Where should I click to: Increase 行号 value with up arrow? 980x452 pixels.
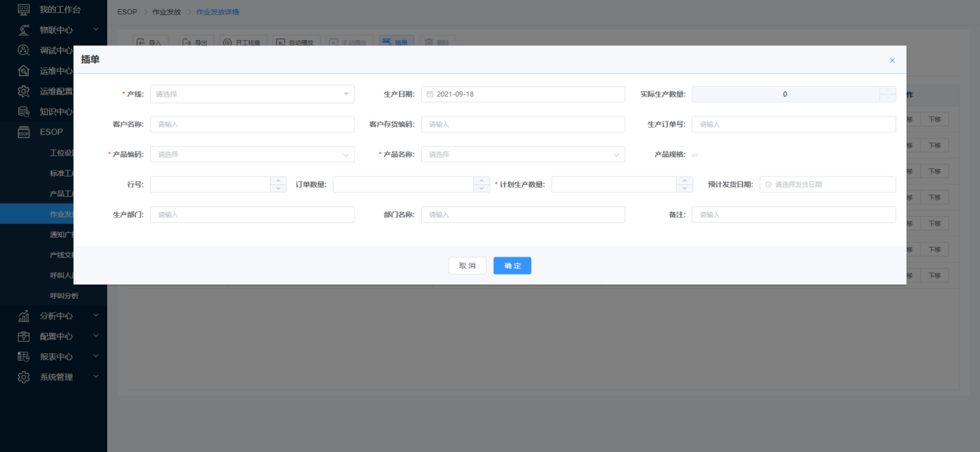pos(278,180)
